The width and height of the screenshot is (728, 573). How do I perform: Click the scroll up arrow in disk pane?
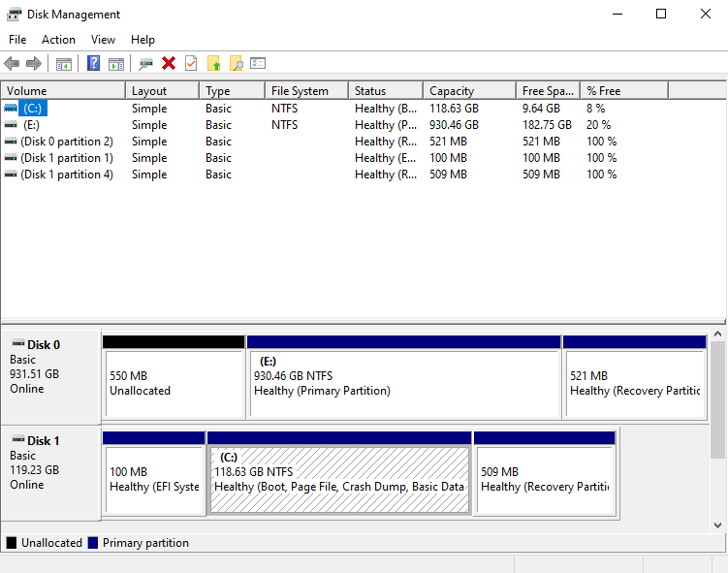pyautogui.click(x=717, y=334)
